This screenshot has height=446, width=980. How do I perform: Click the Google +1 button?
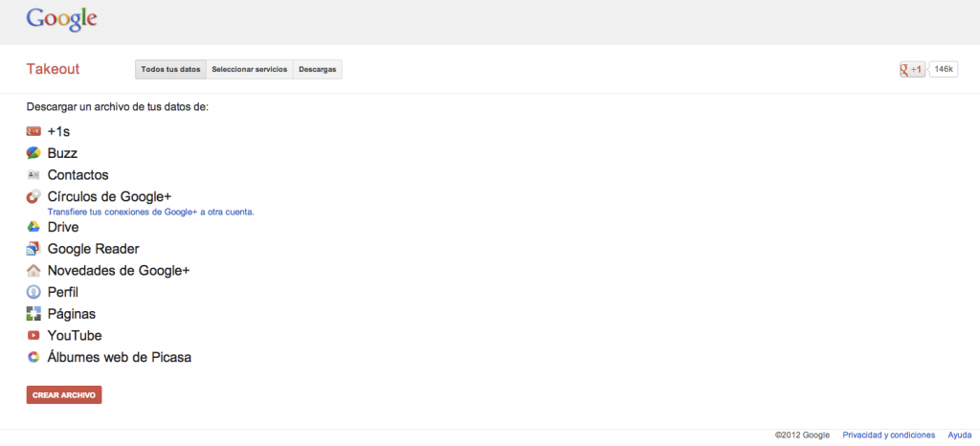[x=912, y=69]
